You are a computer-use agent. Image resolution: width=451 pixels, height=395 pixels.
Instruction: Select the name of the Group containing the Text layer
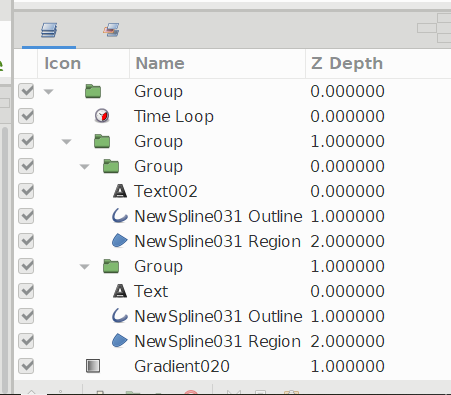click(x=158, y=267)
